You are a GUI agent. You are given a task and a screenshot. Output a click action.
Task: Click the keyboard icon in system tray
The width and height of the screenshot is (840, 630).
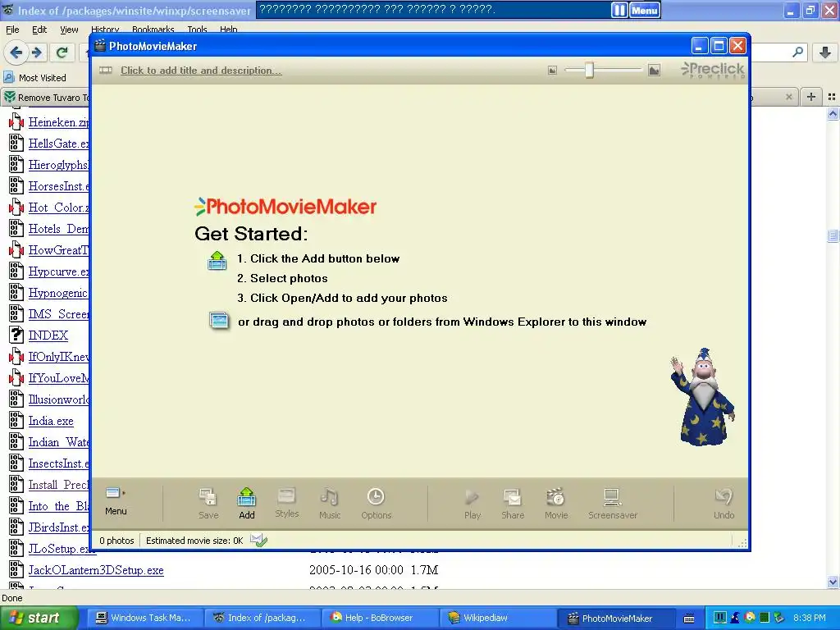[689, 619]
